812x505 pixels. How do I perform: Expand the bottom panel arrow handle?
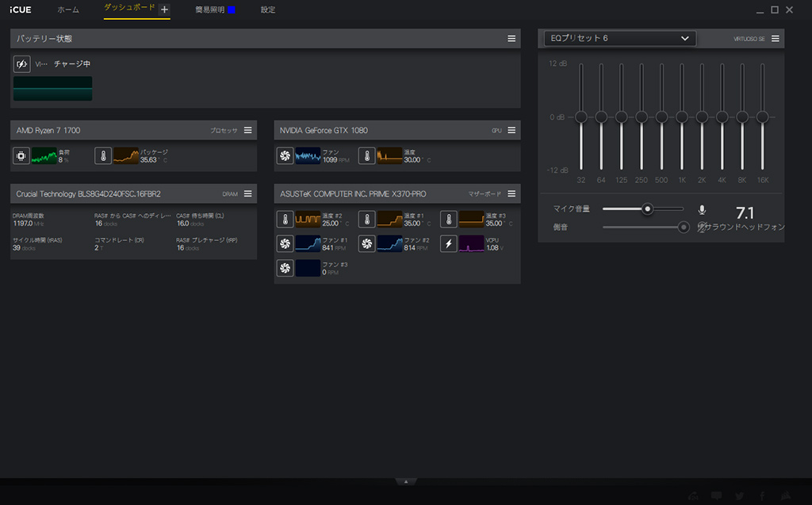pos(406,481)
